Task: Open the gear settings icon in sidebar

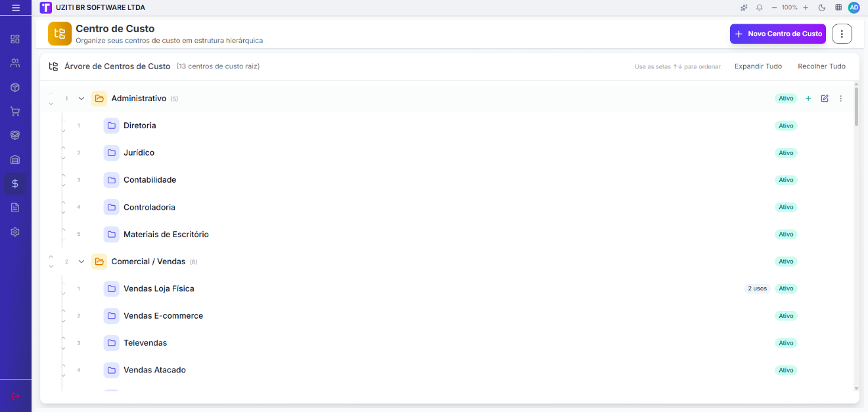Action: 15,232
